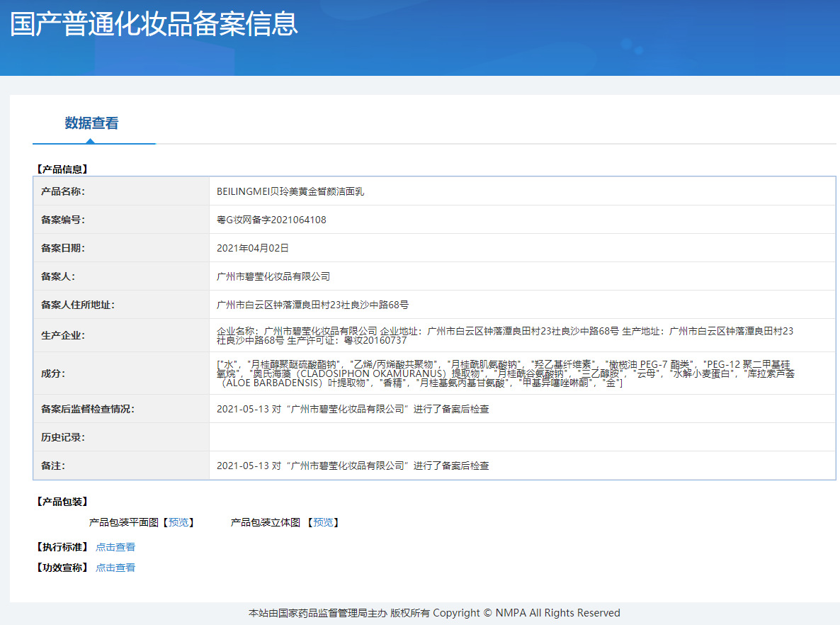Viewport: 840px width, 625px height.
Task: Open 预览 link for 产品包装平面图
Action: [x=178, y=522]
